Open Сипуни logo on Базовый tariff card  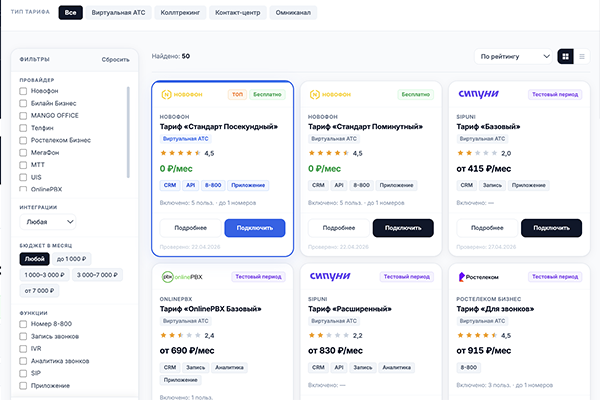pyautogui.click(x=478, y=94)
